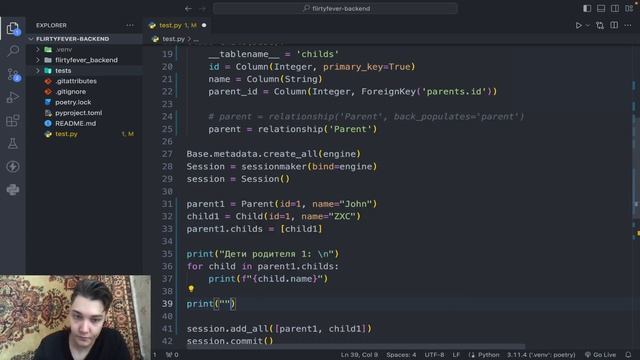The width and height of the screenshot is (640, 360).
Task: Place cursor on 'session.commit()' line
Action: click(230, 341)
